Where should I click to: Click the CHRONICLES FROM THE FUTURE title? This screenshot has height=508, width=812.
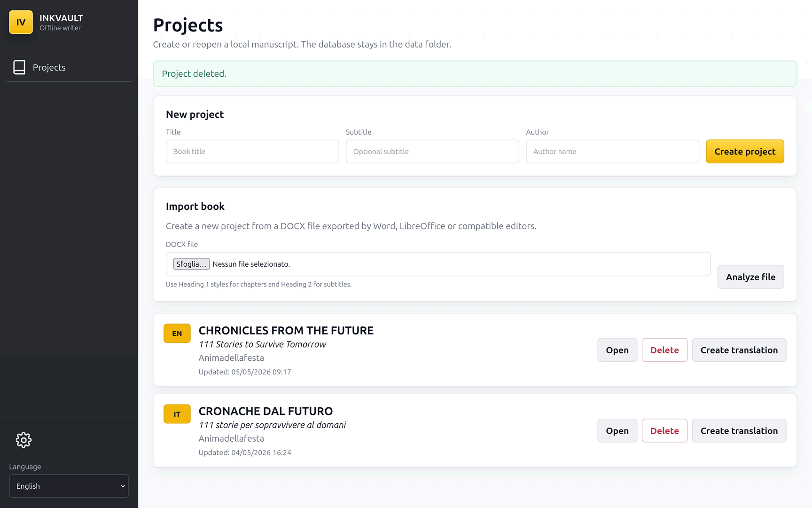click(286, 331)
